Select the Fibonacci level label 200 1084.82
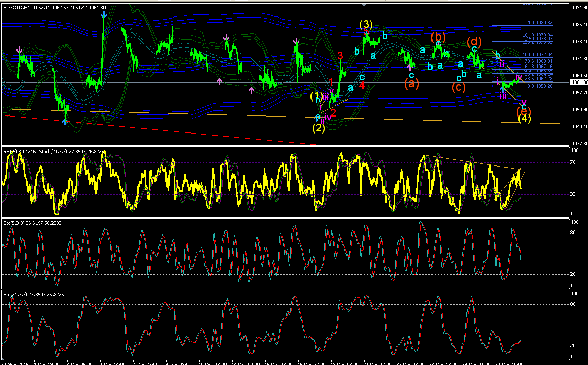Image resolution: width=588 pixels, height=365 pixels. (x=539, y=23)
